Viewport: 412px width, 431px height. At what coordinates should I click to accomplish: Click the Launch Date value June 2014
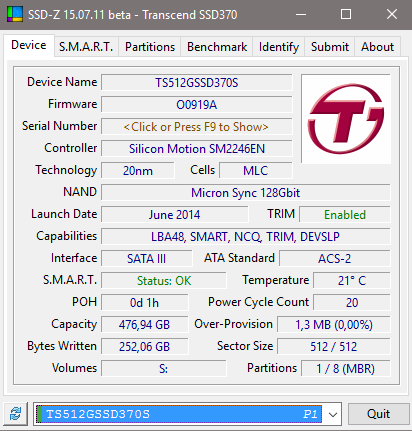click(175, 215)
